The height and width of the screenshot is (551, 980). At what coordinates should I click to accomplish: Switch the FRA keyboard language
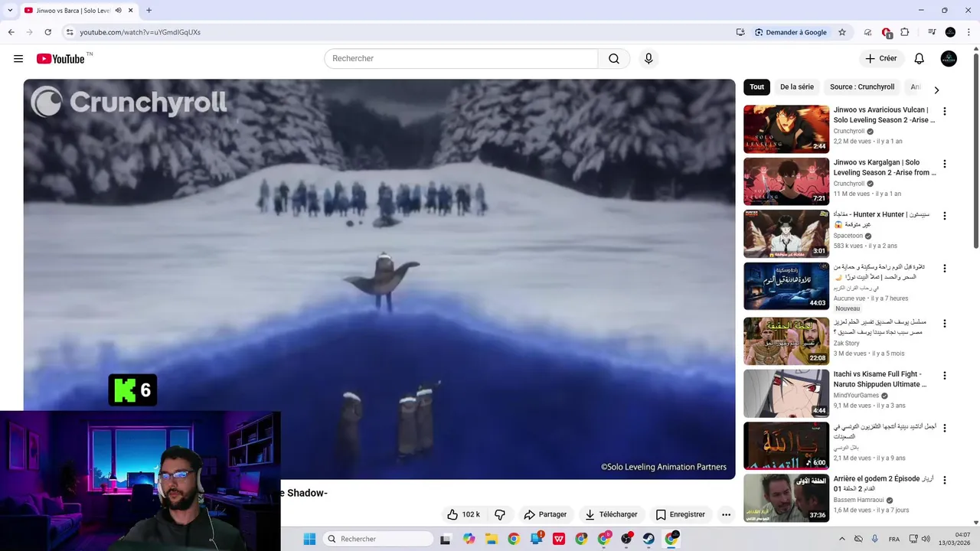click(894, 539)
